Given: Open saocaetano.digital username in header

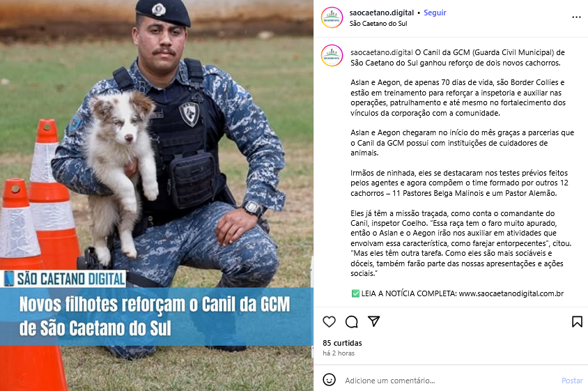Looking at the screenshot, I should [x=381, y=13].
